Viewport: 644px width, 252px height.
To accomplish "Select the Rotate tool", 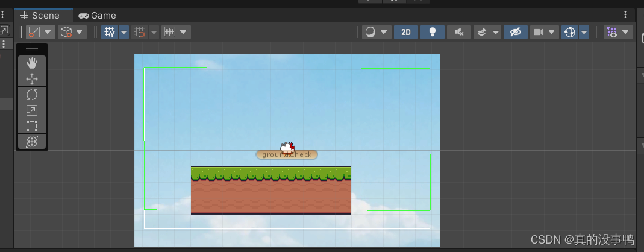I will [x=31, y=95].
